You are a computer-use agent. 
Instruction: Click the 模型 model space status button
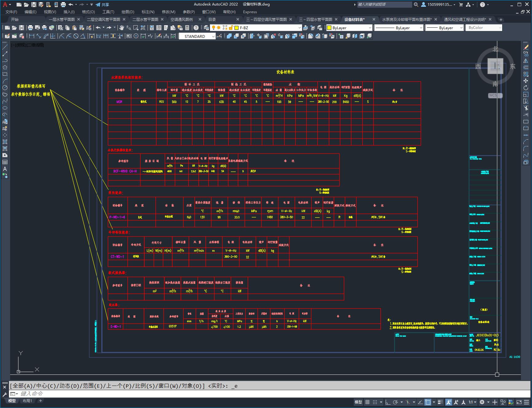click(358, 402)
